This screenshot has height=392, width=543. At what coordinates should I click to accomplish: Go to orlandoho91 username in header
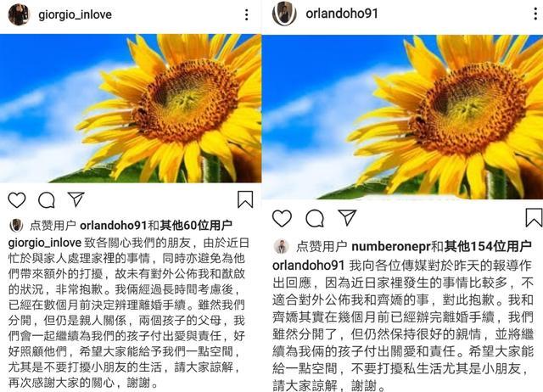[341, 14]
